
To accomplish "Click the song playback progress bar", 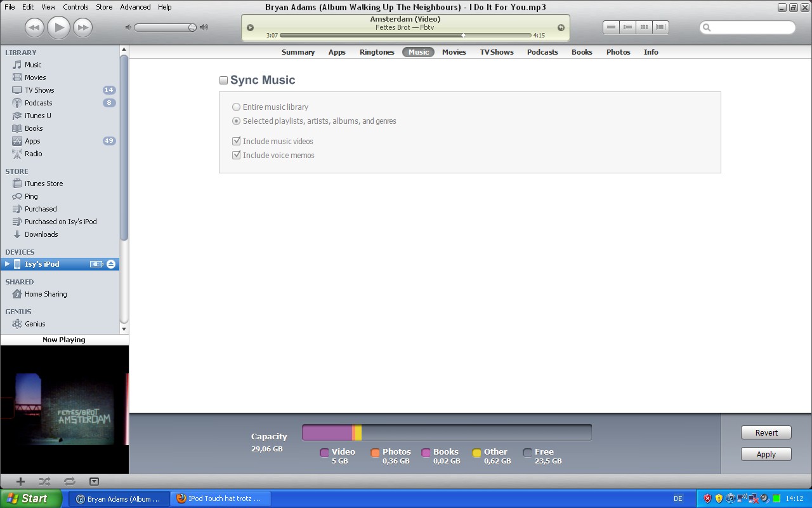I will point(405,36).
